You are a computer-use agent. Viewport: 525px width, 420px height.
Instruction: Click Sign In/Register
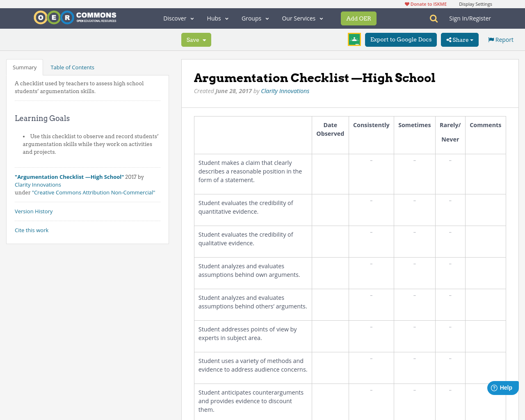(x=470, y=18)
